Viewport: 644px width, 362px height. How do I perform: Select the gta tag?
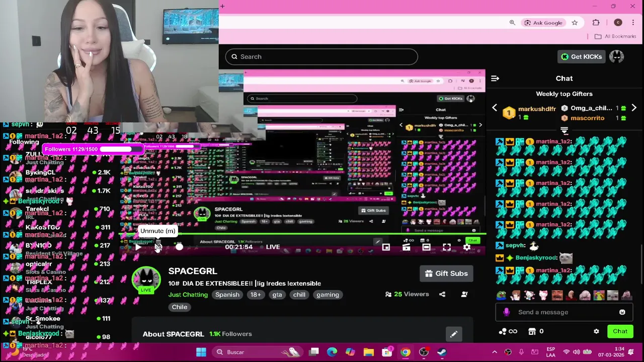coord(277,295)
